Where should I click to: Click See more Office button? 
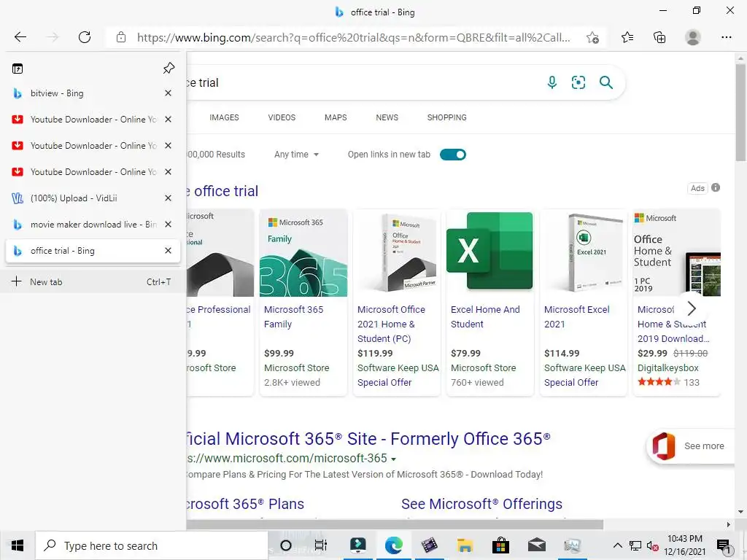(x=690, y=446)
